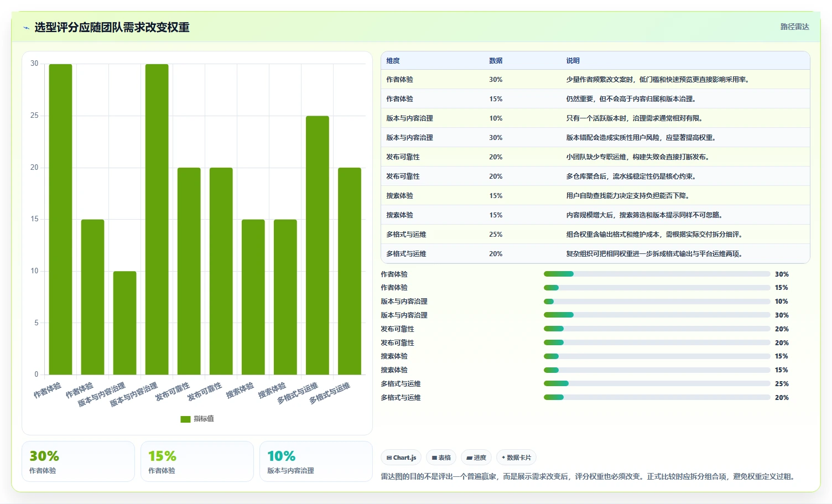Screen dimensions: 832x504
Task: Click the 路径雷达 label in the header
Action: (x=794, y=27)
